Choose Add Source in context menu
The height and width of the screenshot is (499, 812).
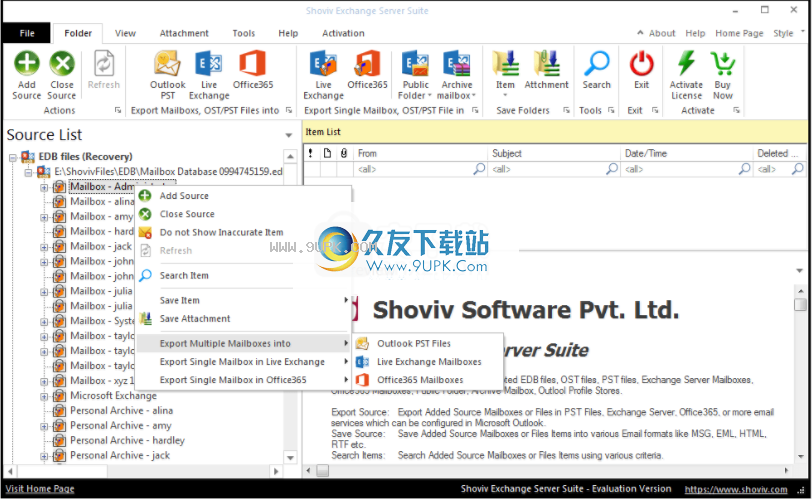pos(242,196)
